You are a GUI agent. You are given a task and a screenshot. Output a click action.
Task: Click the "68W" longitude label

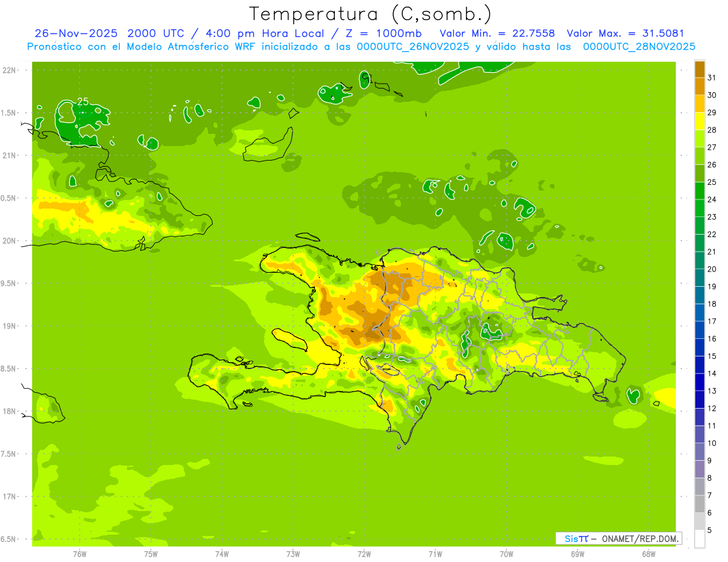(649, 554)
